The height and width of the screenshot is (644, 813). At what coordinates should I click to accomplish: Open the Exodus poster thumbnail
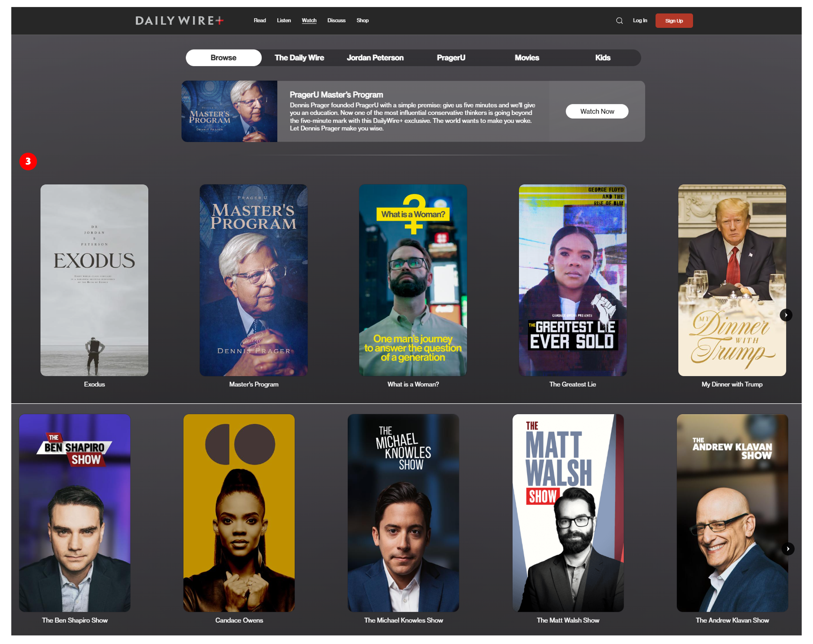pyautogui.click(x=94, y=280)
